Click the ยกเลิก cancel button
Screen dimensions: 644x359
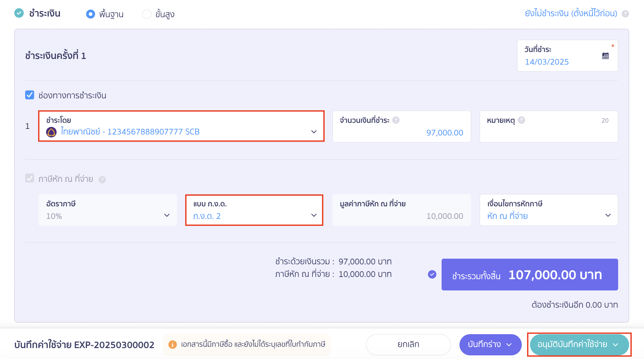408,344
